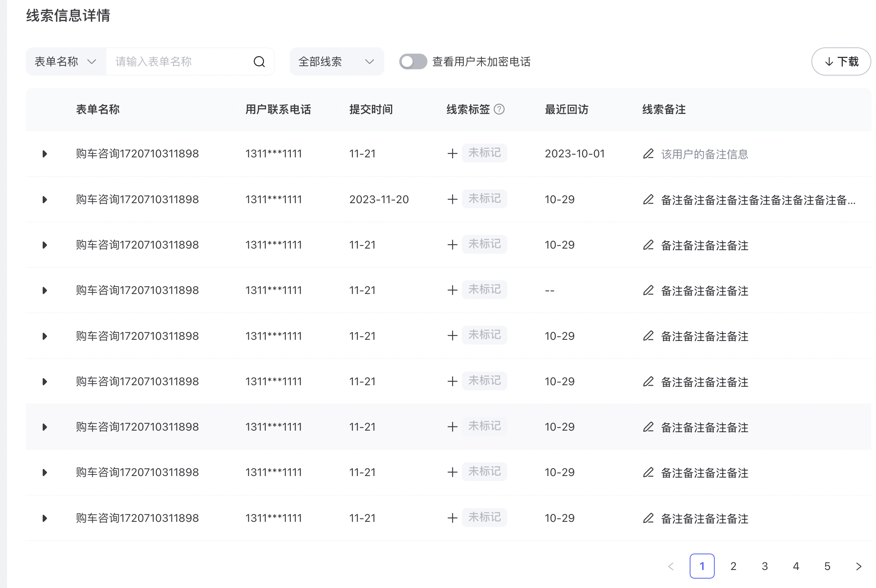876x588 pixels.
Task: Open the 表单名称 filter dropdown
Action: pyautogui.click(x=66, y=61)
